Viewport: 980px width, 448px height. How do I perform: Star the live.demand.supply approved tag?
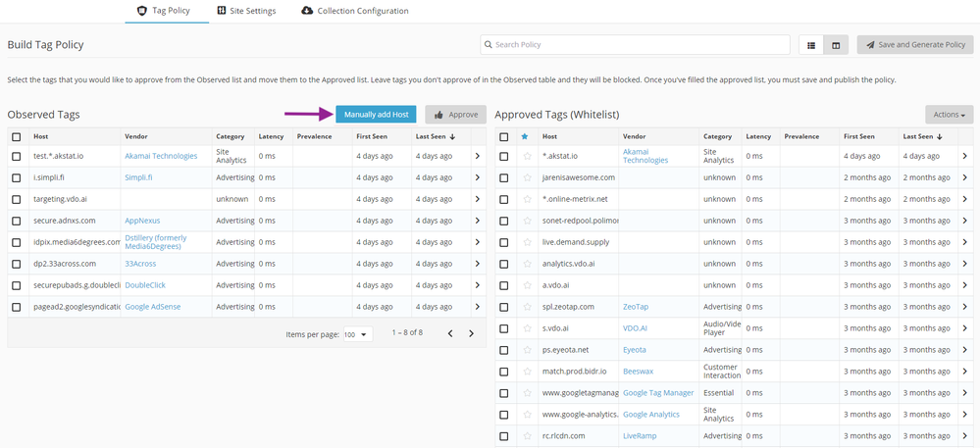point(527,242)
